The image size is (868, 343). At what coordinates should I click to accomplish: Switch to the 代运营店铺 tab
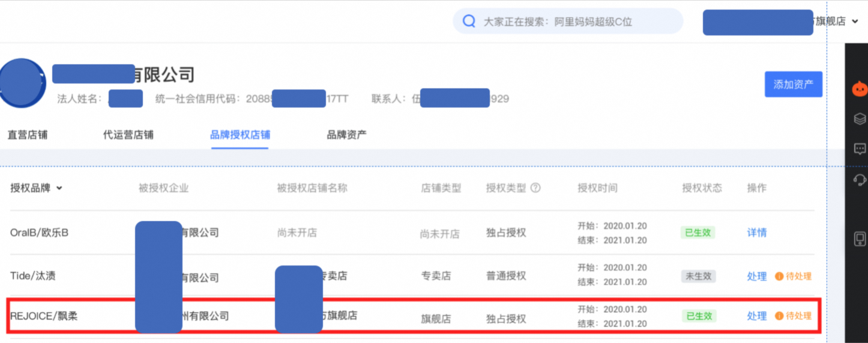pyautogui.click(x=128, y=135)
